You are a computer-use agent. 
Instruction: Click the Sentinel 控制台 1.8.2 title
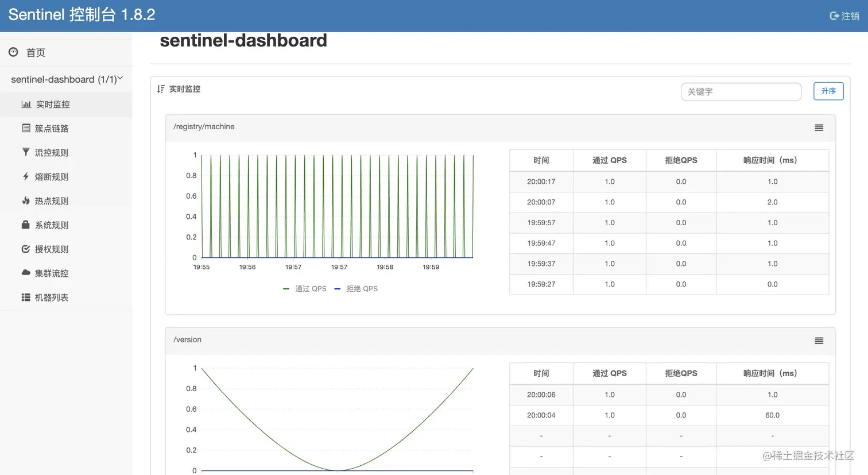tap(82, 15)
